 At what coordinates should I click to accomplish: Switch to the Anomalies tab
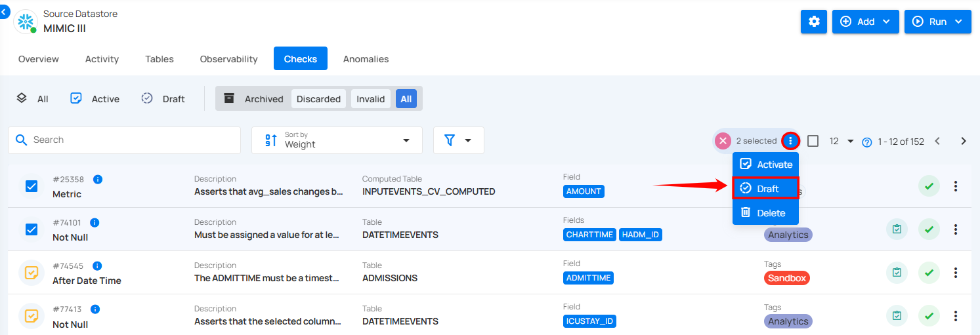(366, 59)
